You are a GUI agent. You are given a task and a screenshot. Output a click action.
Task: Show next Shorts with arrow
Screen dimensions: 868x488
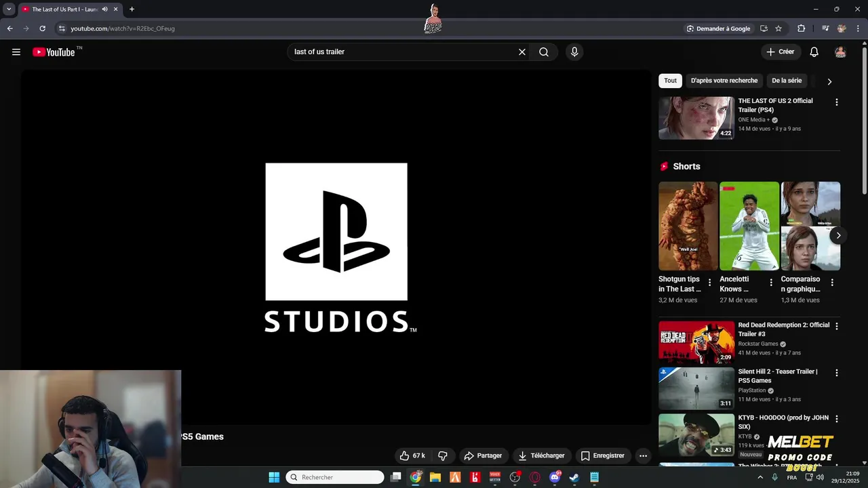838,235
